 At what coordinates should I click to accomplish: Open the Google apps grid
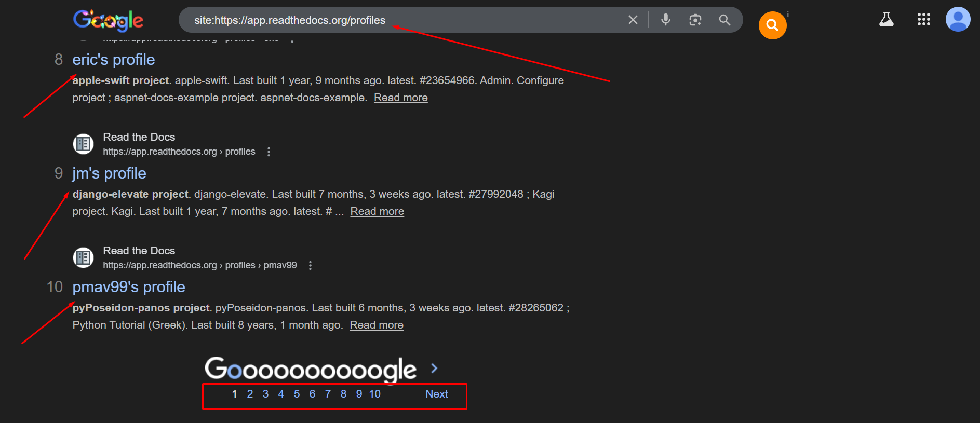click(x=923, y=20)
